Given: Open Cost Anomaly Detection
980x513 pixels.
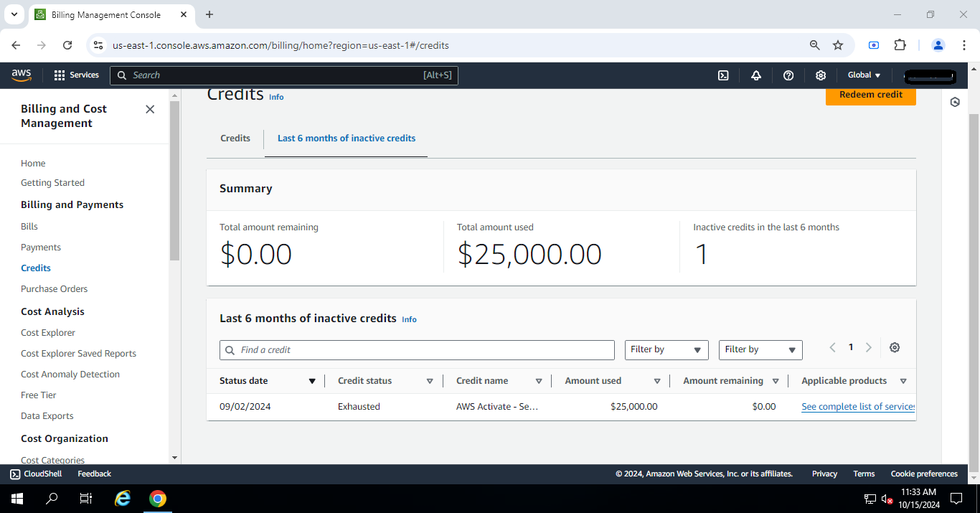Looking at the screenshot, I should [x=70, y=375].
